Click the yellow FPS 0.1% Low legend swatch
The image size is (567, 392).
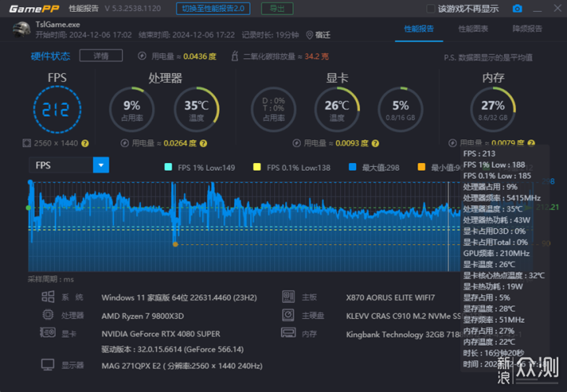257,167
